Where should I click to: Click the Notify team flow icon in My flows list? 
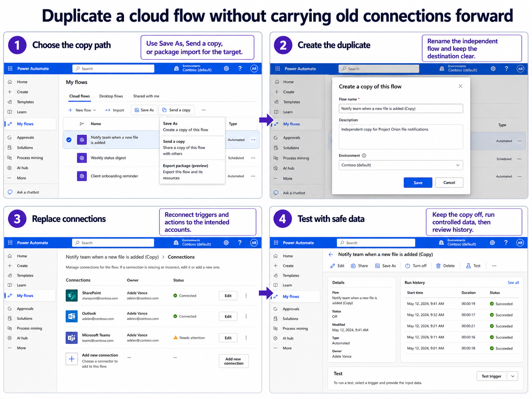(82, 140)
